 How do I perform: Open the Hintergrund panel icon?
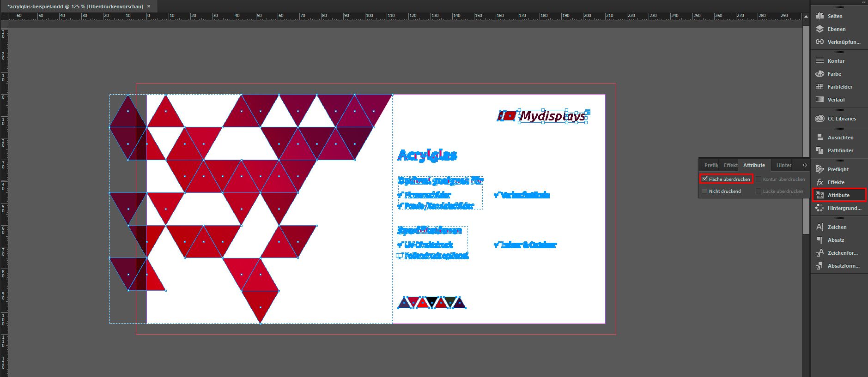click(x=819, y=208)
